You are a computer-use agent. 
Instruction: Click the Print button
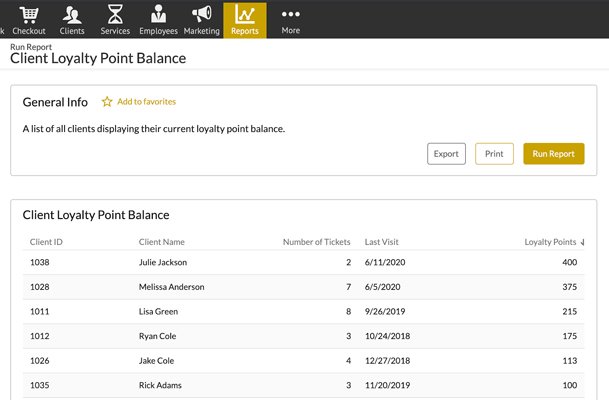pyautogui.click(x=494, y=154)
